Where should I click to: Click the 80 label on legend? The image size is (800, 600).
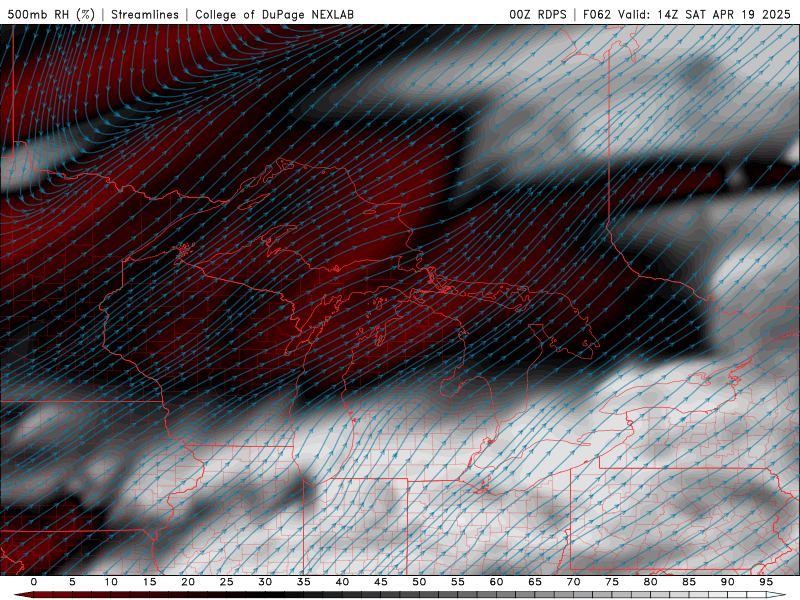651,582
